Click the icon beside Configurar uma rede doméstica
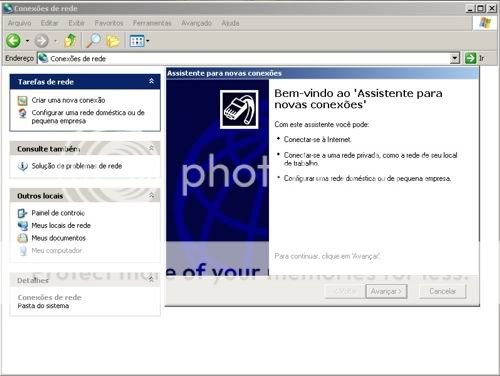This screenshot has width=500, height=376. 23,113
